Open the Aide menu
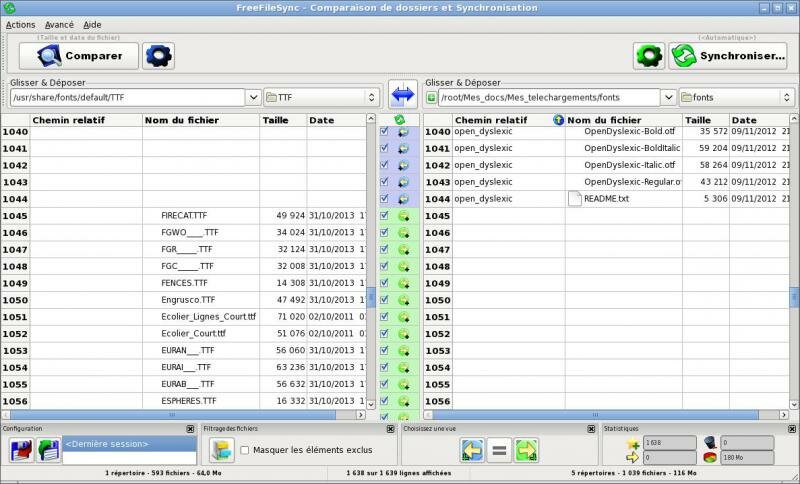 click(92, 24)
